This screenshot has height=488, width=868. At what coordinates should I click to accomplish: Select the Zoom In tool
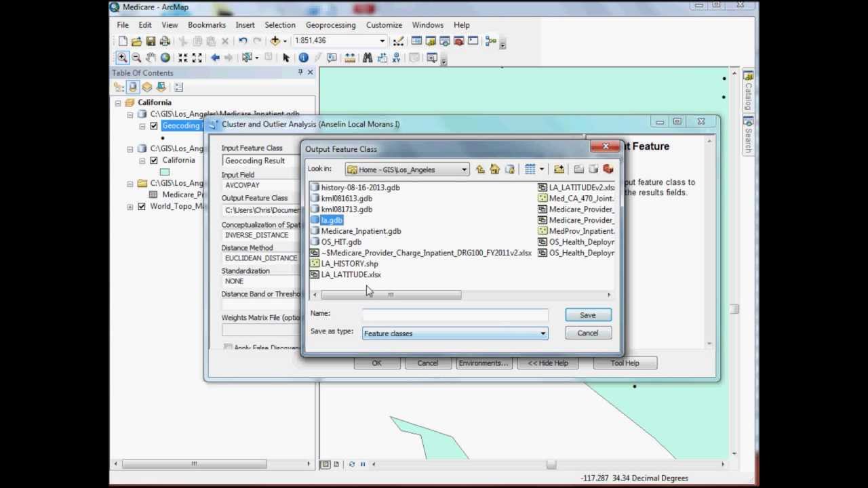click(122, 58)
